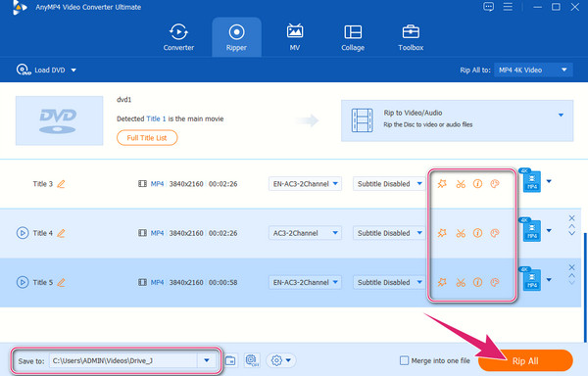Move Title 5 up in the list
The height and width of the screenshot is (376, 588).
[571, 275]
